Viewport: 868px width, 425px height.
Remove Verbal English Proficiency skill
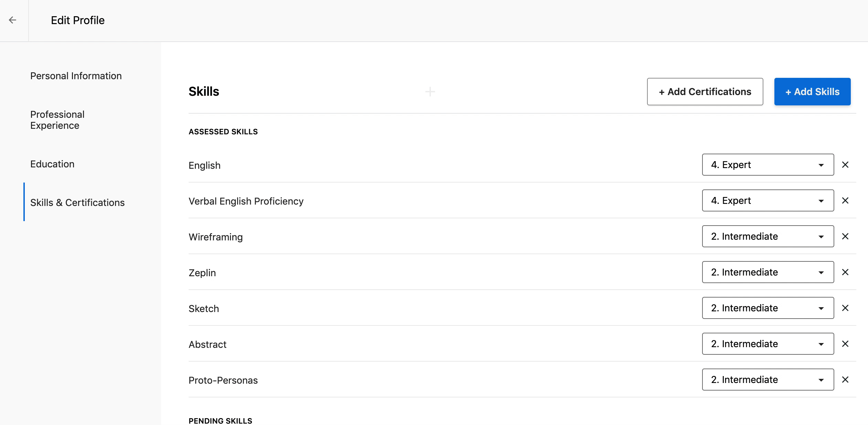[845, 201]
